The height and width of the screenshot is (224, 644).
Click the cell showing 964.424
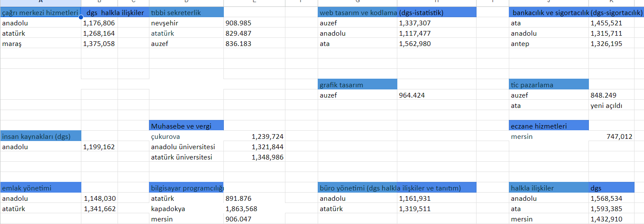click(437, 95)
